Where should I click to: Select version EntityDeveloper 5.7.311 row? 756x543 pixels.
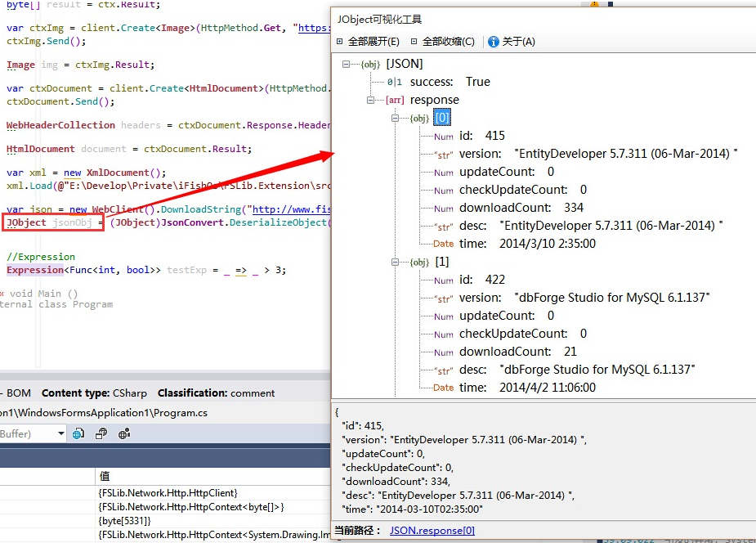598,154
